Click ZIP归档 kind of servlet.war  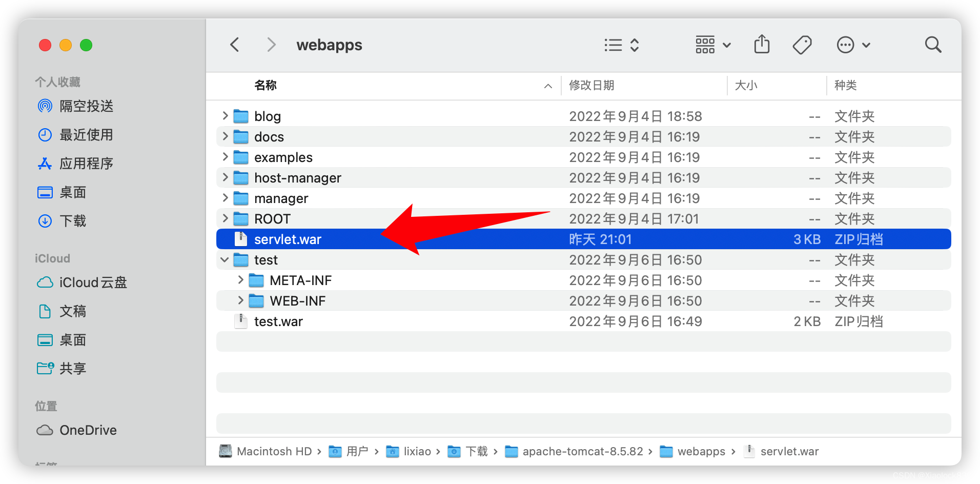tap(859, 239)
